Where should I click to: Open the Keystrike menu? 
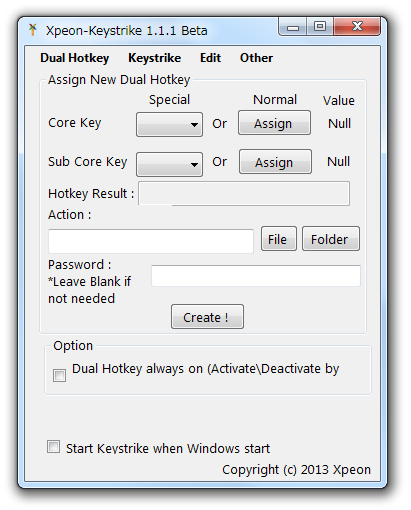pos(154,58)
